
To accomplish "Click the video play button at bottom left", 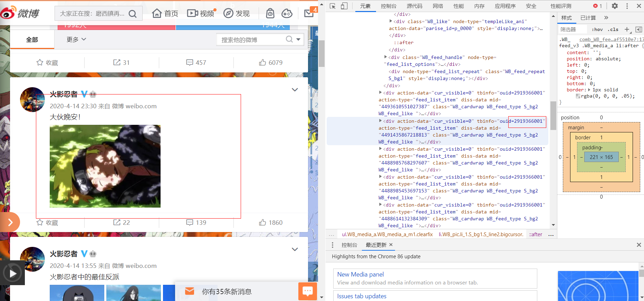I will point(12,273).
